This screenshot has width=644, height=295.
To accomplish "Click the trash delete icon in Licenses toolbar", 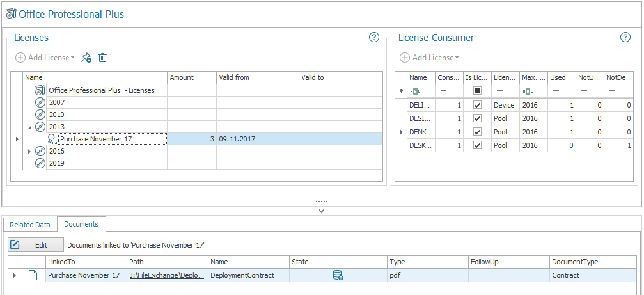I will (x=103, y=58).
